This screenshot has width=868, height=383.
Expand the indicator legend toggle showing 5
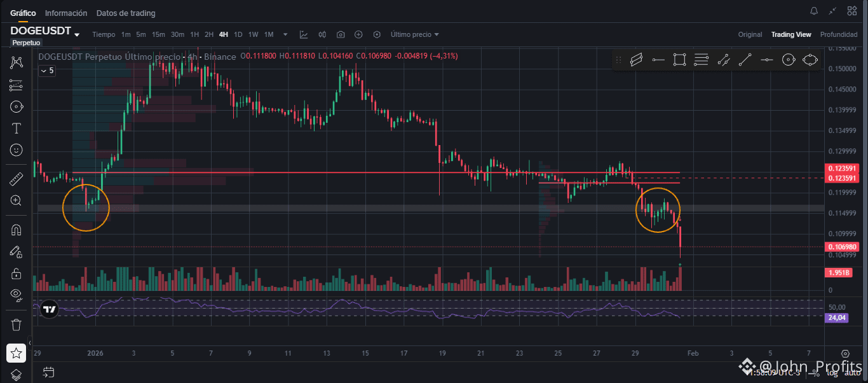[x=47, y=71]
